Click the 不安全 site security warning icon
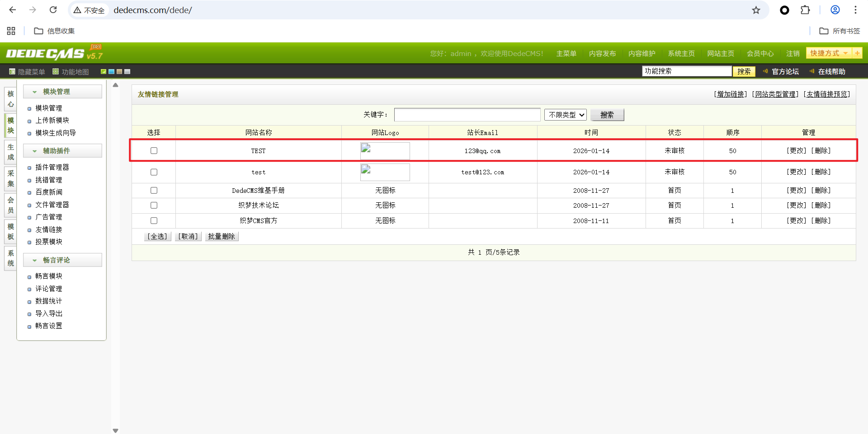Viewport: 868px width, 434px height. pyautogui.click(x=89, y=10)
